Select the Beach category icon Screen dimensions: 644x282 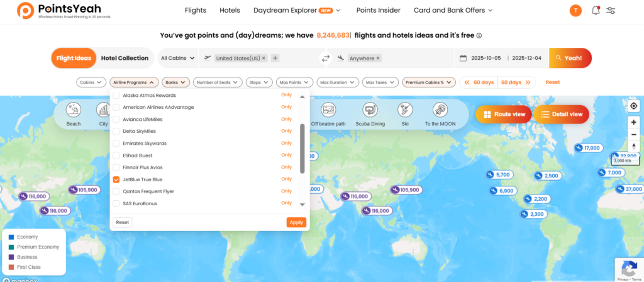click(x=74, y=111)
